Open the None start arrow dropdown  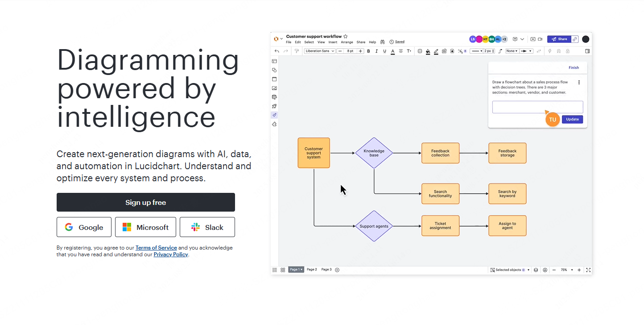pos(512,51)
